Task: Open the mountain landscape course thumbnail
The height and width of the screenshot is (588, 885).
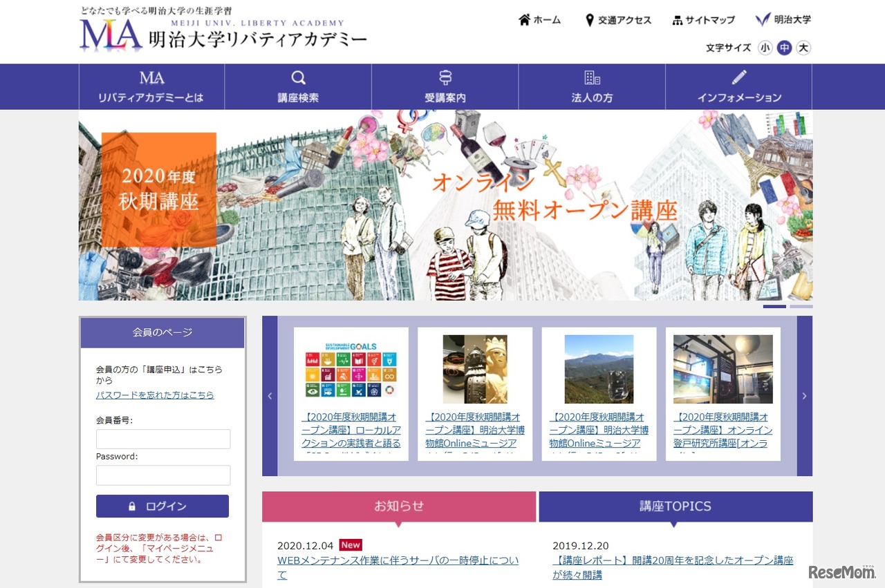Action: [x=599, y=370]
